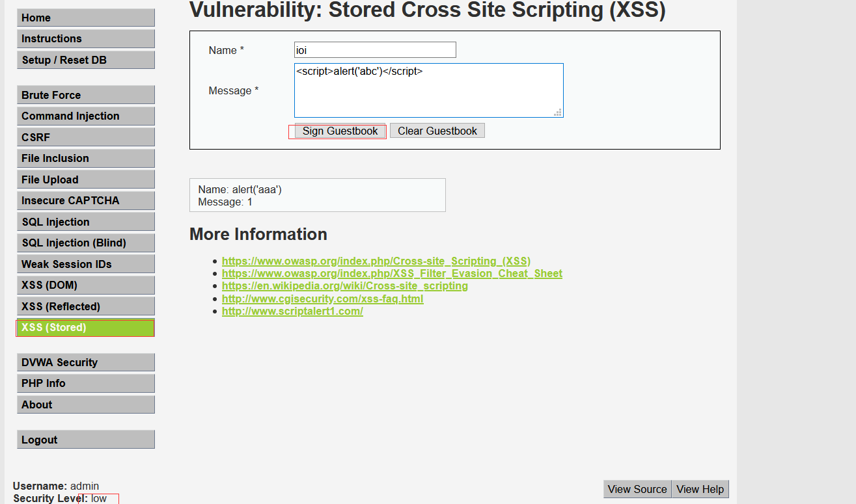Select SQL Injection module
Viewport: 856px width, 504px height.
[x=86, y=222]
